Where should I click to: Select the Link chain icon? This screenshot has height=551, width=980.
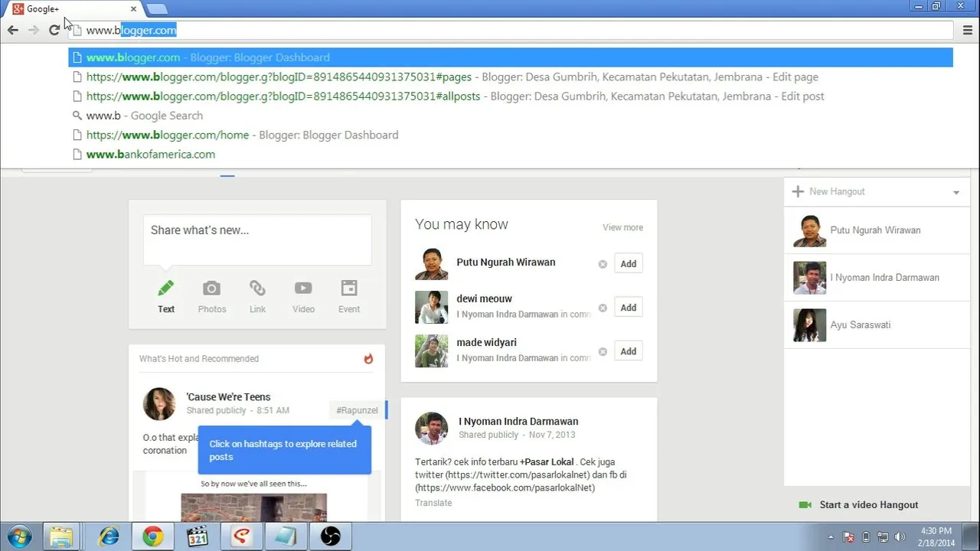pyautogui.click(x=257, y=289)
